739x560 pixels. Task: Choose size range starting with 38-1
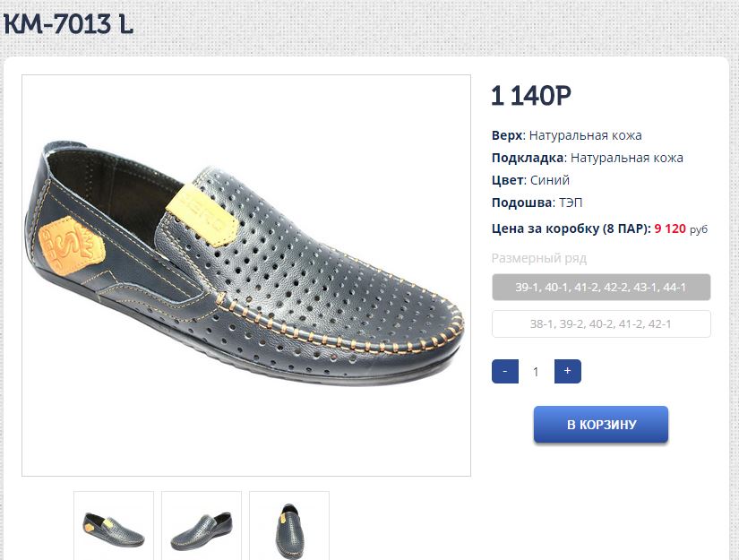(x=601, y=323)
